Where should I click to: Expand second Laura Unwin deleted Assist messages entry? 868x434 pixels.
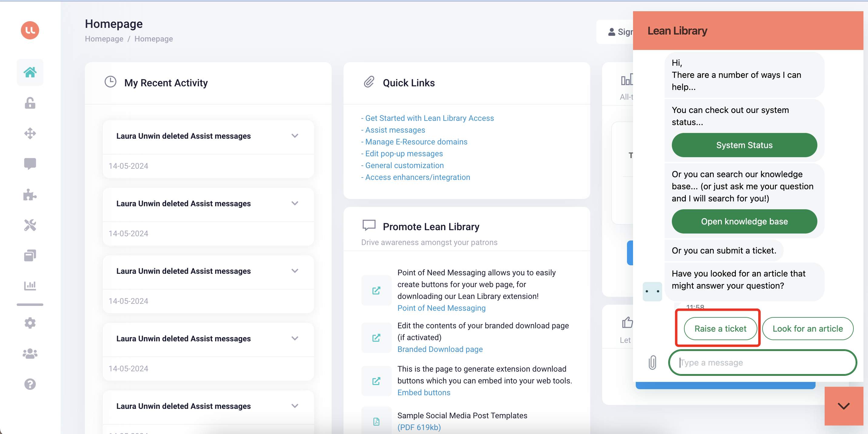point(295,203)
